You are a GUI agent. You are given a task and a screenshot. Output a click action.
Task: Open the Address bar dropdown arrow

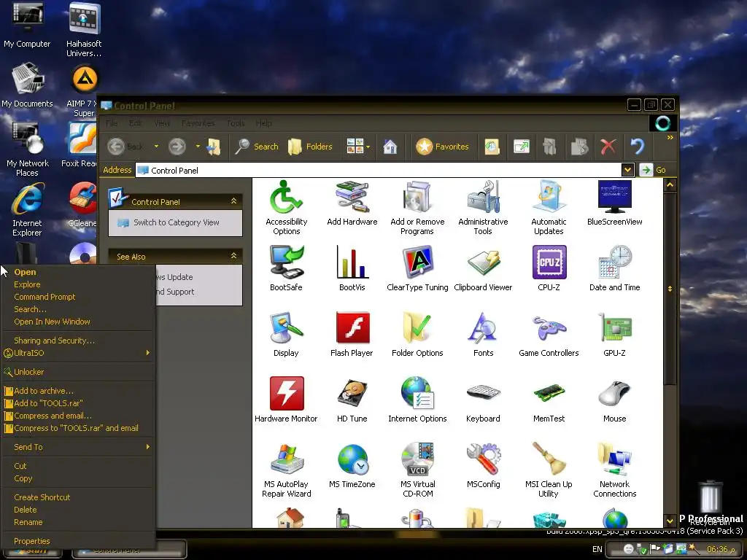(627, 169)
